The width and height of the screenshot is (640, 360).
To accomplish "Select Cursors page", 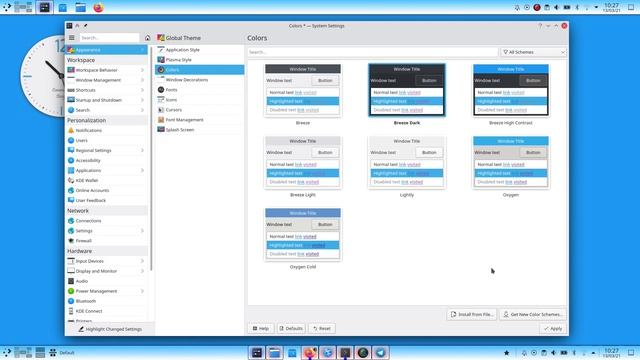I will (200, 110).
